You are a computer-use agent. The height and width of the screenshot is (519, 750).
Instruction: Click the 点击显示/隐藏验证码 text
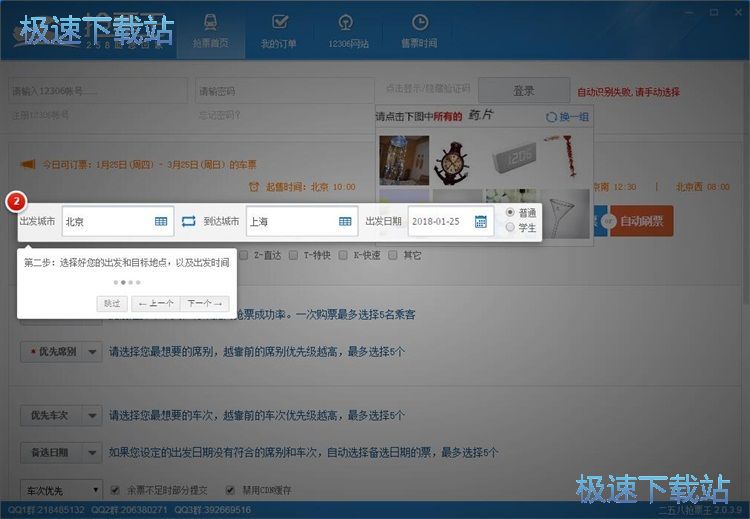428,88
